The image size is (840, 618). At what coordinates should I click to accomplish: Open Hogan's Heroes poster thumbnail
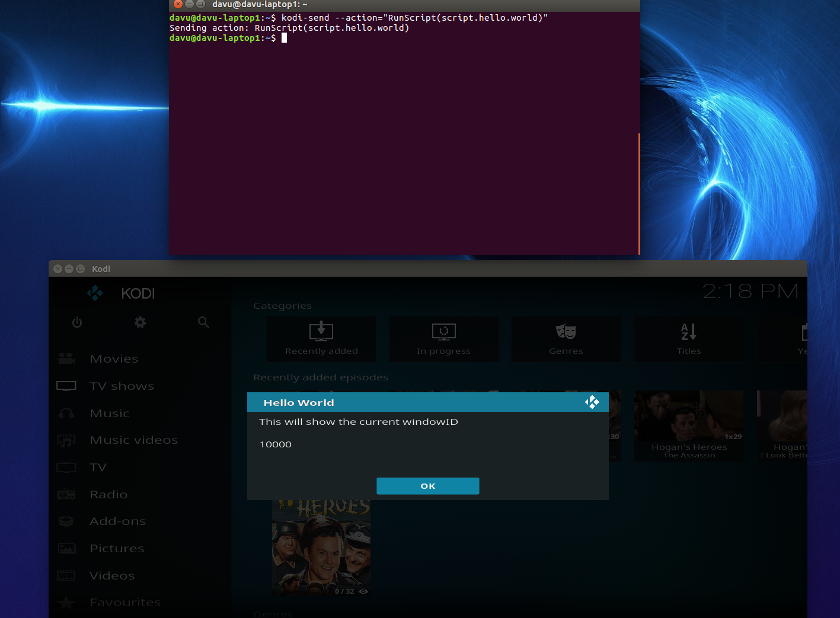click(321, 547)
